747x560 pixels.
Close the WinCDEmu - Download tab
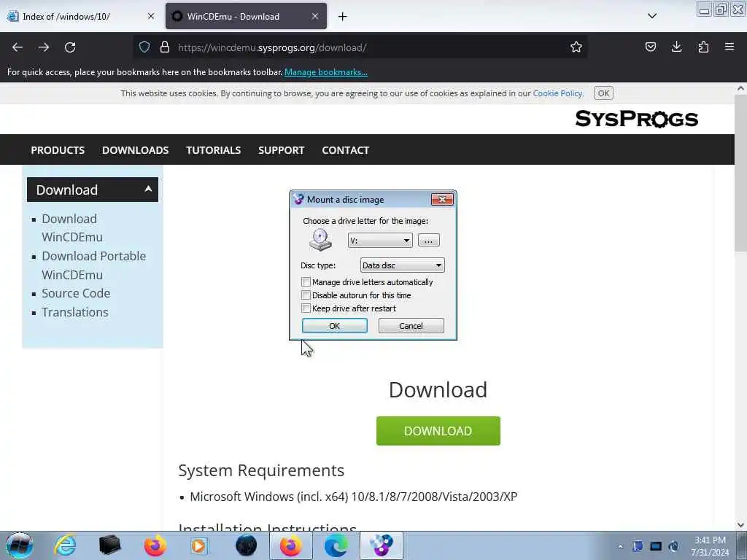pos(315,16)
